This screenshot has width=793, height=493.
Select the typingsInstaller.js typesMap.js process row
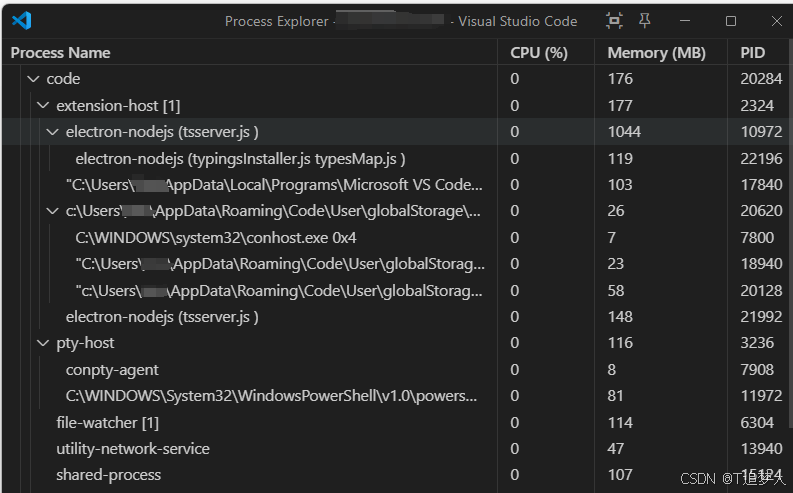point(395,158)
